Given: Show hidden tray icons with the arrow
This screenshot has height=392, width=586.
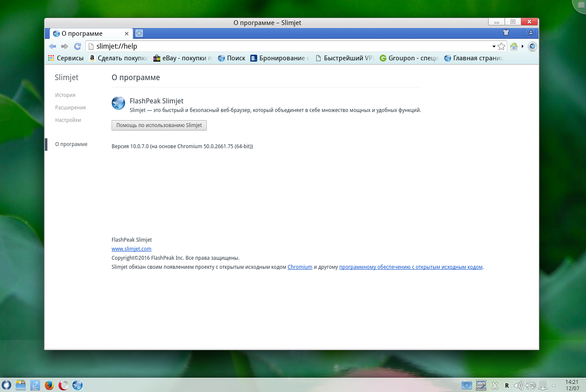Looking at the screenshot, I should pos(554,386).
